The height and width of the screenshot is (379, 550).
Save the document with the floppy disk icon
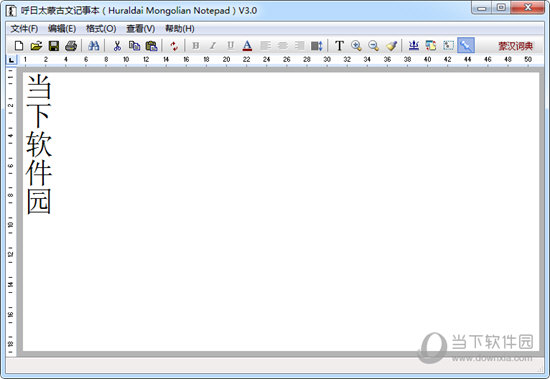click(54, 46)
